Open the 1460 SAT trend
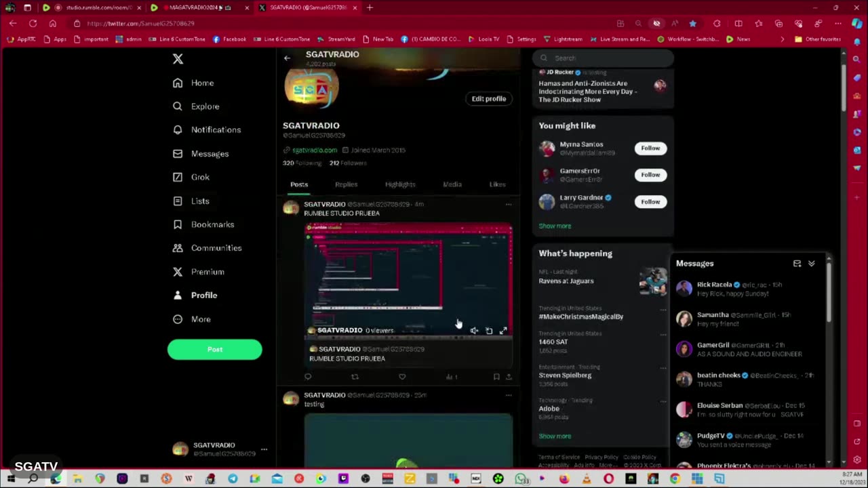The width and height of the screenshot is (868, 488). (x=553, y=342)
